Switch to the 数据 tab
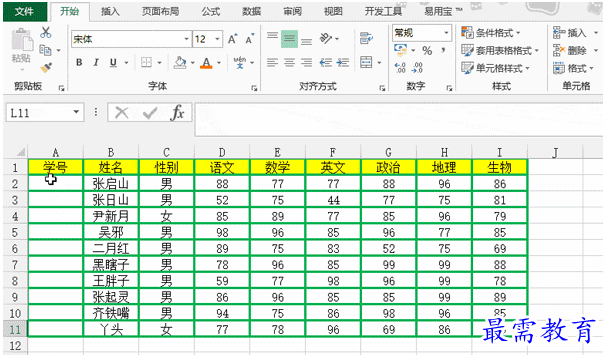 pos(252,12)
